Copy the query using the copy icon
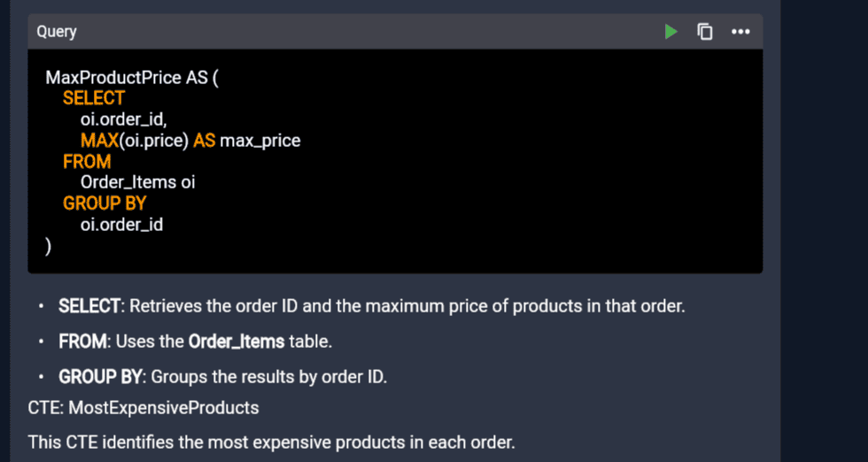The image size is (868, 462). (705, 32)
